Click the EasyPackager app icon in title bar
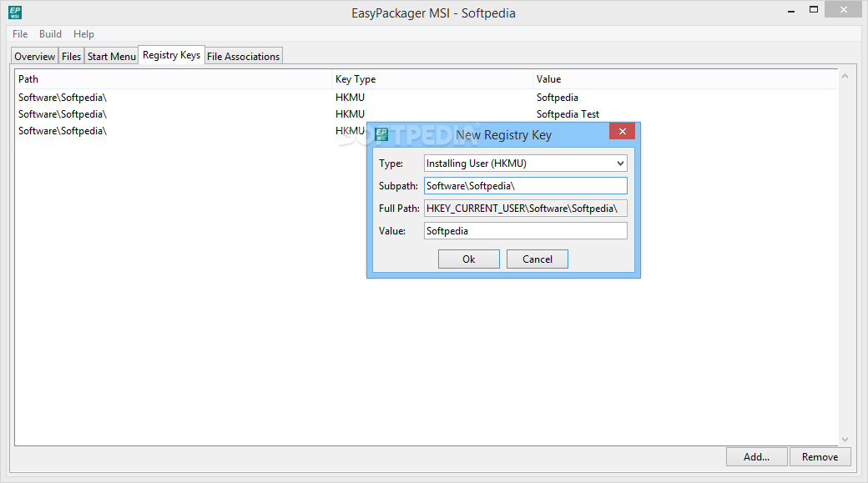 pos(15,13)
